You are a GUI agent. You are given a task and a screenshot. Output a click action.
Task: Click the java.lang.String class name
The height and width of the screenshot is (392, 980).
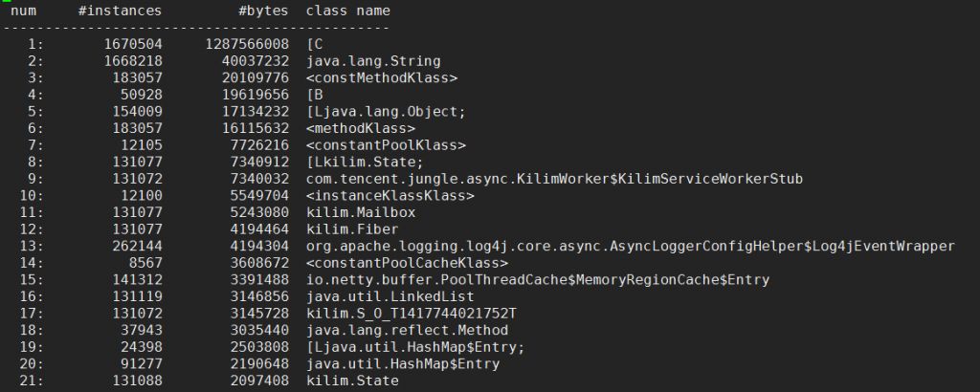click(x=368, y=60)
